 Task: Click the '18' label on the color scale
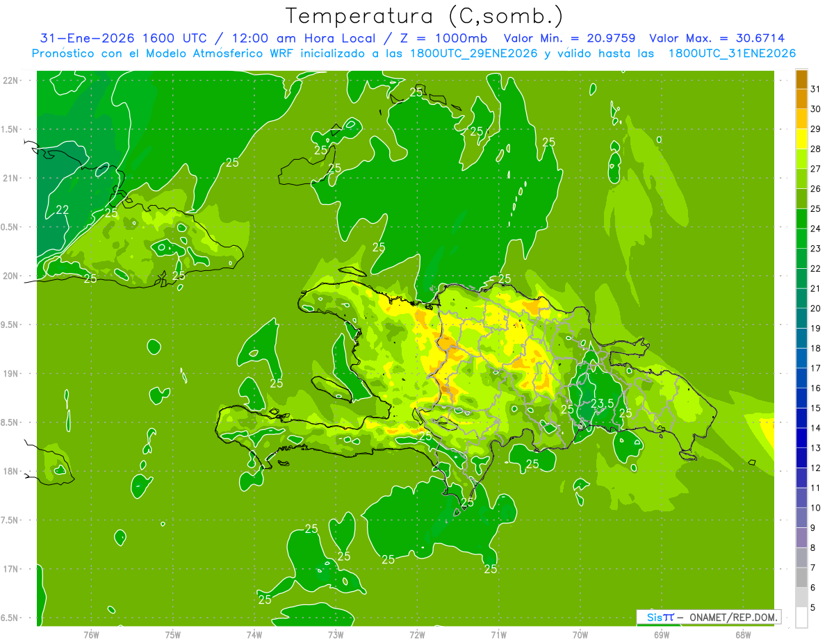point(815,348)
